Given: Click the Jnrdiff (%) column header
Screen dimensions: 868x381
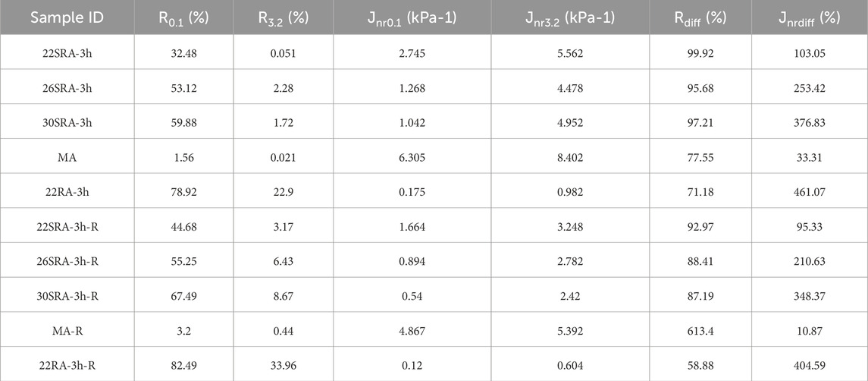Looking at the screenshot, I should click(809, 18).
